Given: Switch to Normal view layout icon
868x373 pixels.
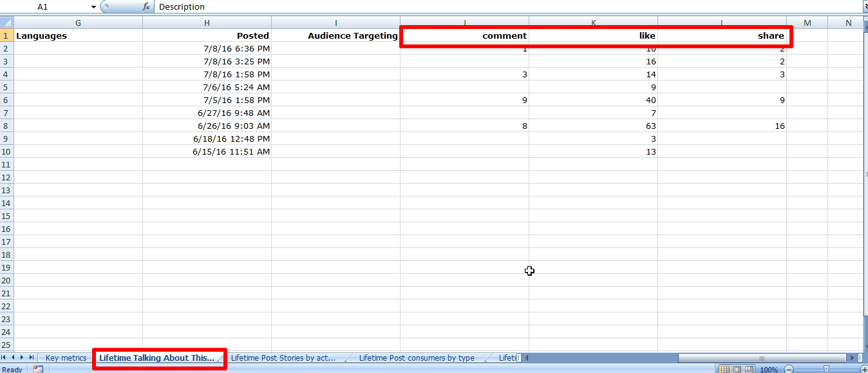Looking at the screenshot, I should tap(725, 370).
